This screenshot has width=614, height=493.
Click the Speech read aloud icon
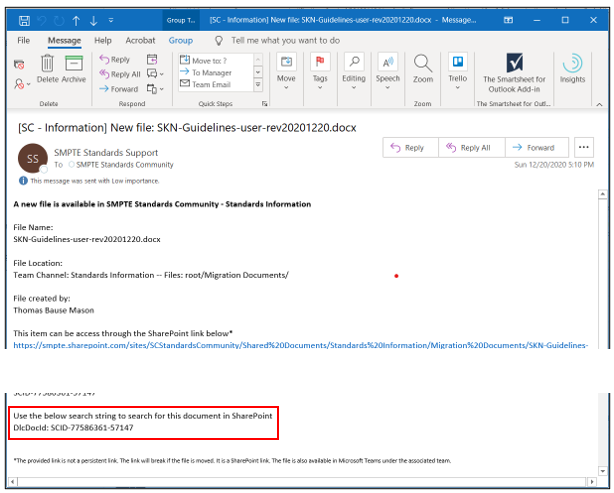[387, 66]
